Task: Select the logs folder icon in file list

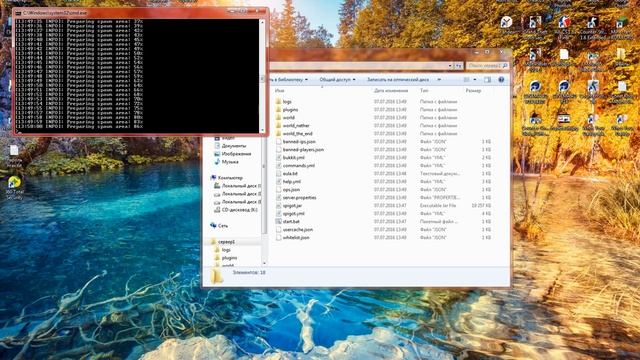Action: tap(278, 101)
